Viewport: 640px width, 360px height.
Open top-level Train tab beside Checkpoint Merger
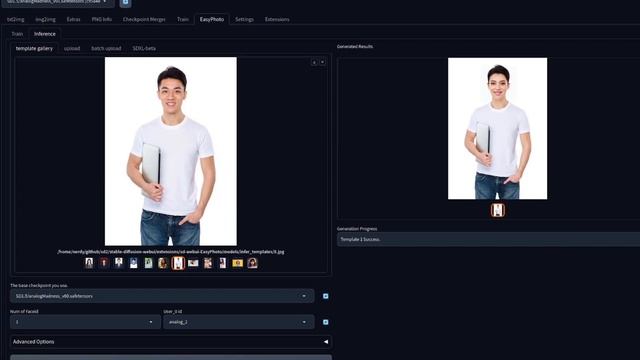(x=183, y=19)
